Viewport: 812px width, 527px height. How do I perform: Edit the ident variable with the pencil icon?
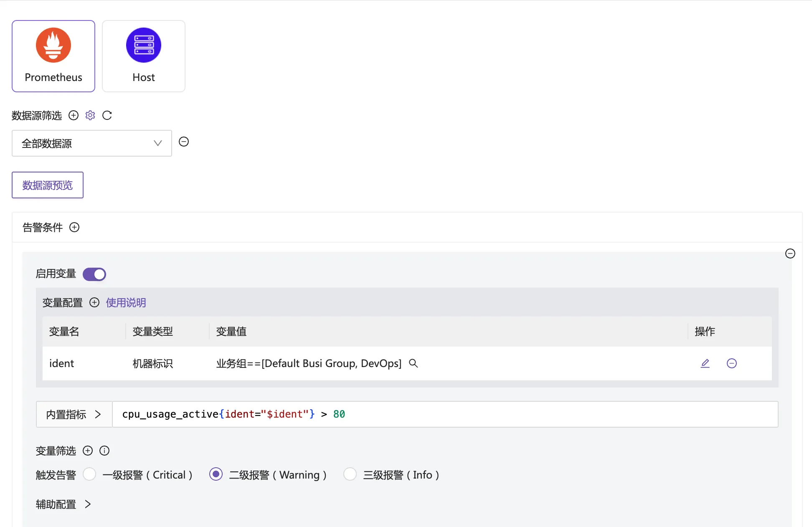[705, 363]
